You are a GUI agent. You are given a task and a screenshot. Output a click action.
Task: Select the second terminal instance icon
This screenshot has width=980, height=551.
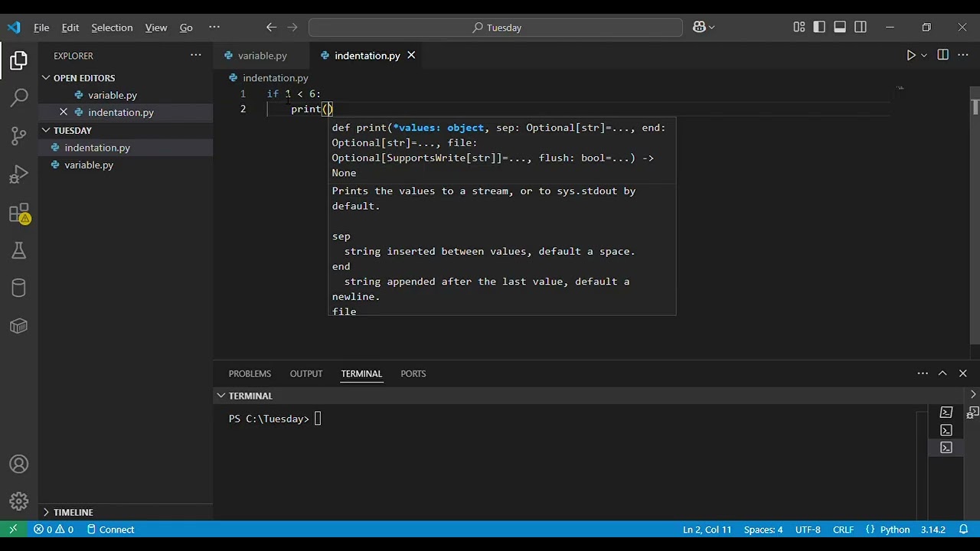tap(946, 430)
